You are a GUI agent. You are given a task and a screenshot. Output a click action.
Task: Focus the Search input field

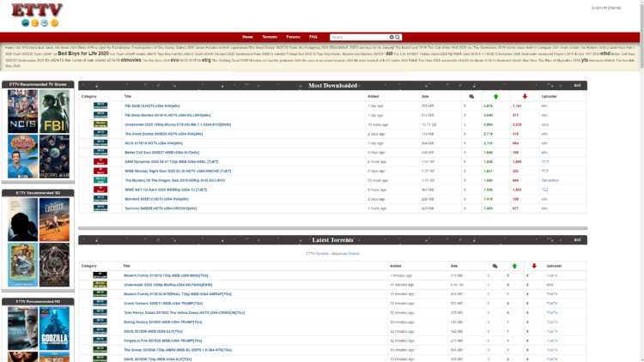coord(360,38)
